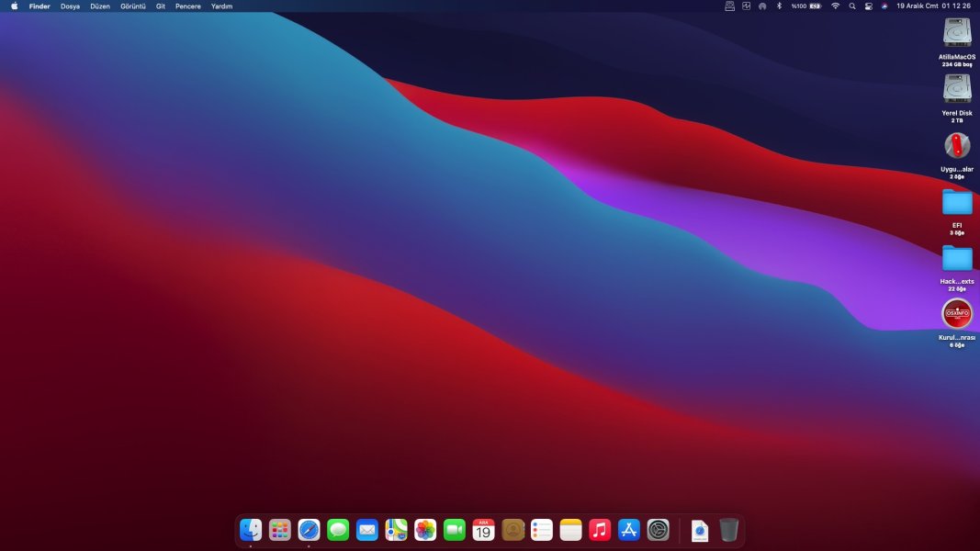Screen dimensions: 980x551
Task: Open the Music app
Action: 600,530
